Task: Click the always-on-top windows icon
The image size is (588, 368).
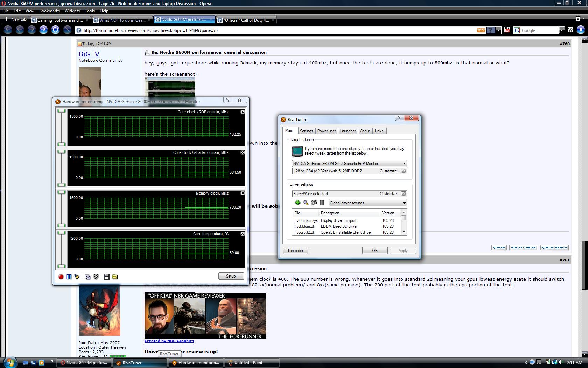Action: pyautogui.click(x=88, y=277)
